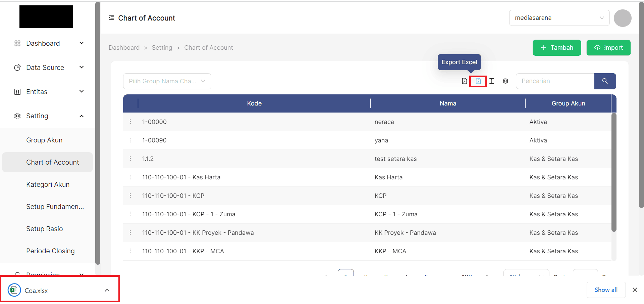Click the hamburger icon beside Chart of Account
This screenshot has width=644, height=304.
[111, 17]
